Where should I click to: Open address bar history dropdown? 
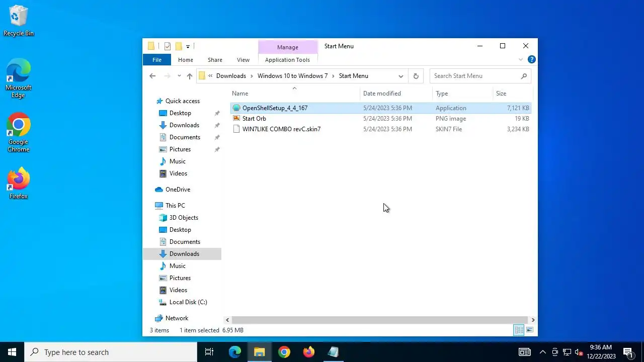(400, 76)
